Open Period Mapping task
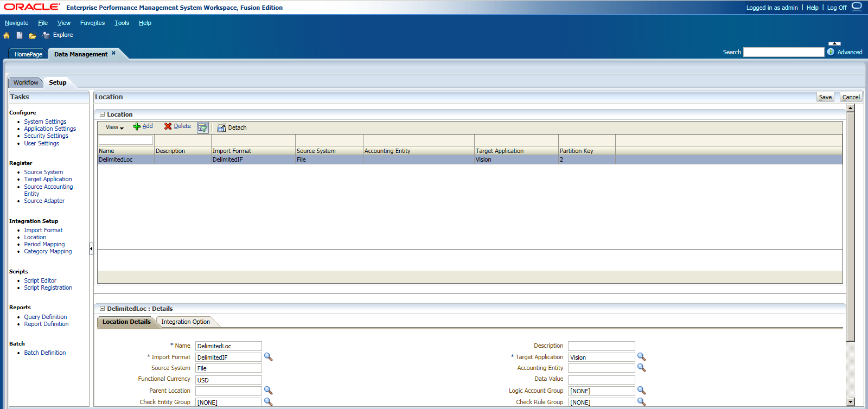 point(44,244)
